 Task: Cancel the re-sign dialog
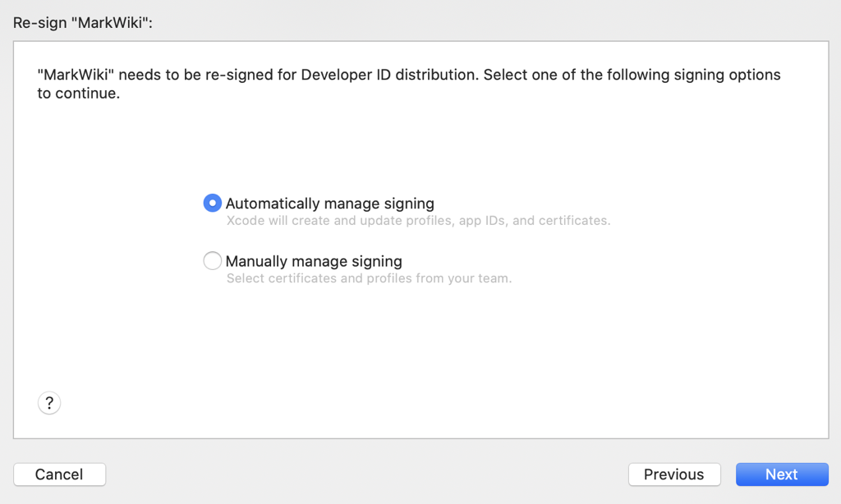tap(59, 474)
